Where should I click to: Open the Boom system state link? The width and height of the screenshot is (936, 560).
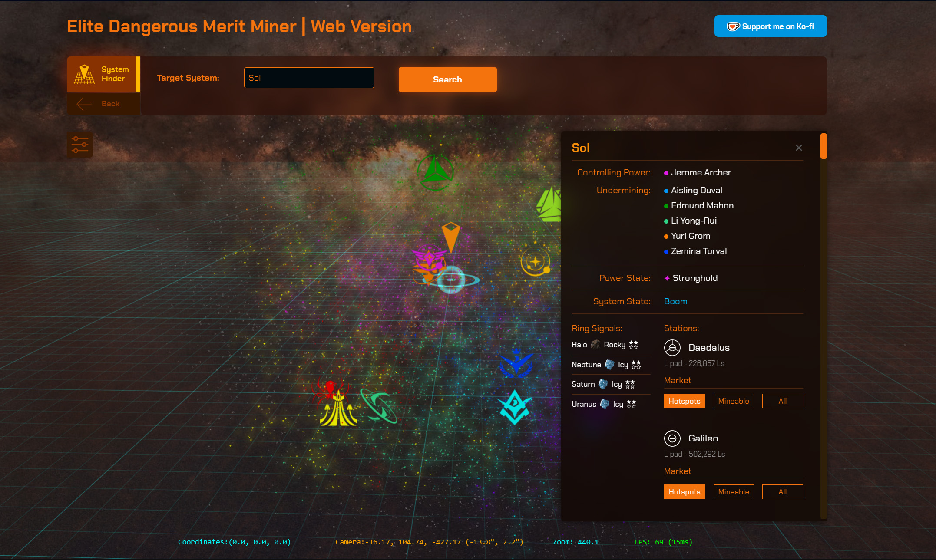(x=676, y=302)
